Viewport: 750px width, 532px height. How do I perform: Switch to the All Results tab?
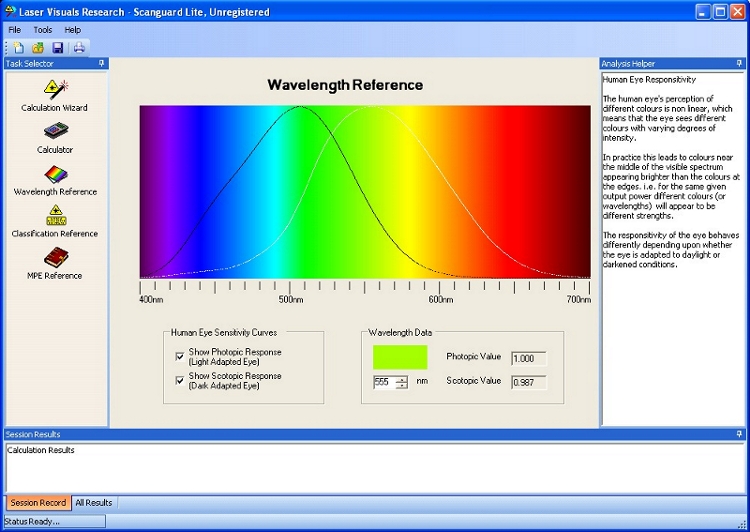(x=94, y=503)
